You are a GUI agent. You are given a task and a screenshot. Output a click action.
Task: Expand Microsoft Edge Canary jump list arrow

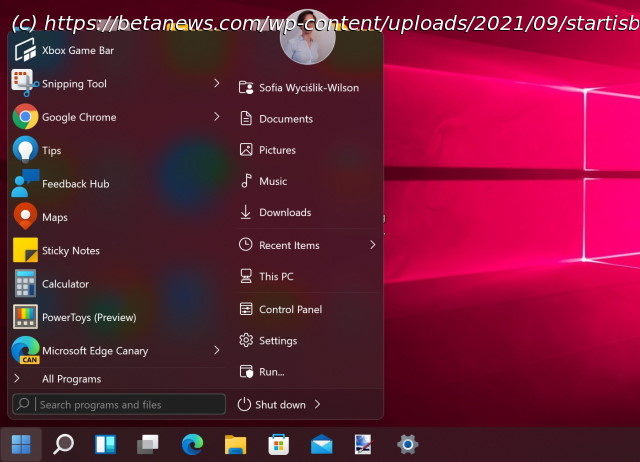coord(216,350)
